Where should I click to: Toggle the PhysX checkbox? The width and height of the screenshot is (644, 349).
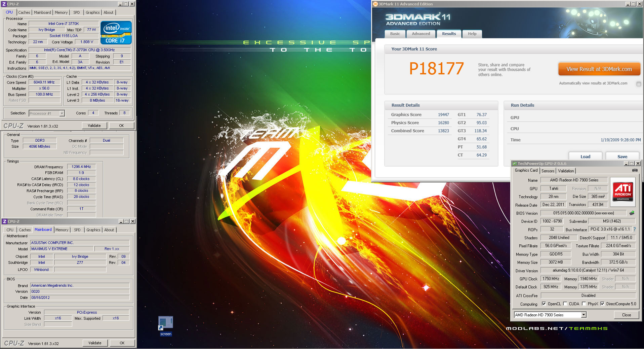[584, 304]
